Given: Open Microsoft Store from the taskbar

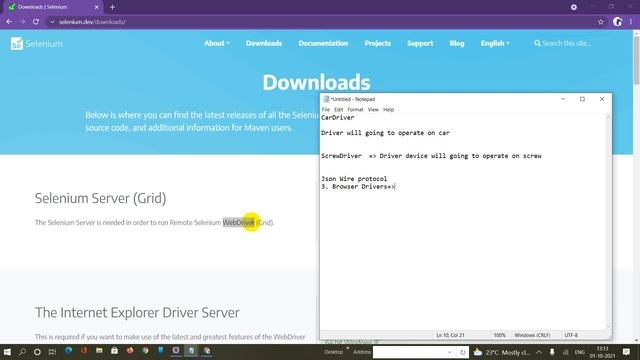Looking at the screenshot, I should coord(114,351).
